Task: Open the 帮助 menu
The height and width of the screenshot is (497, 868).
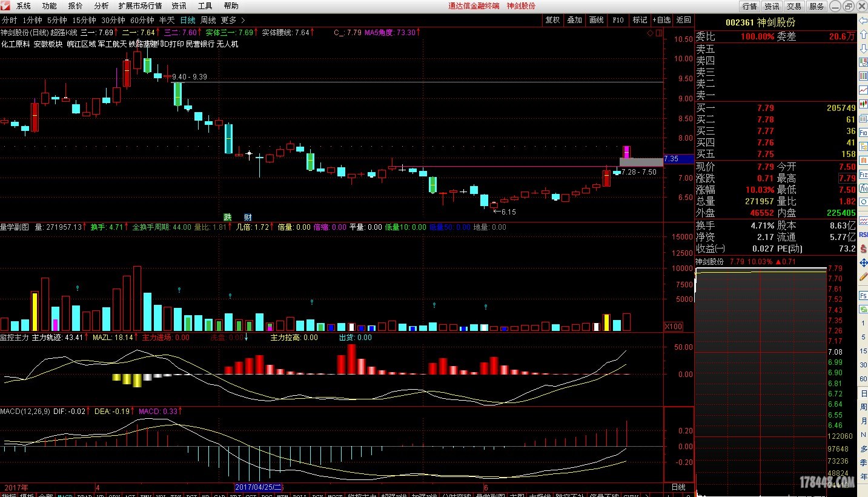Action: pyautogui.click(x=231, y=6)
